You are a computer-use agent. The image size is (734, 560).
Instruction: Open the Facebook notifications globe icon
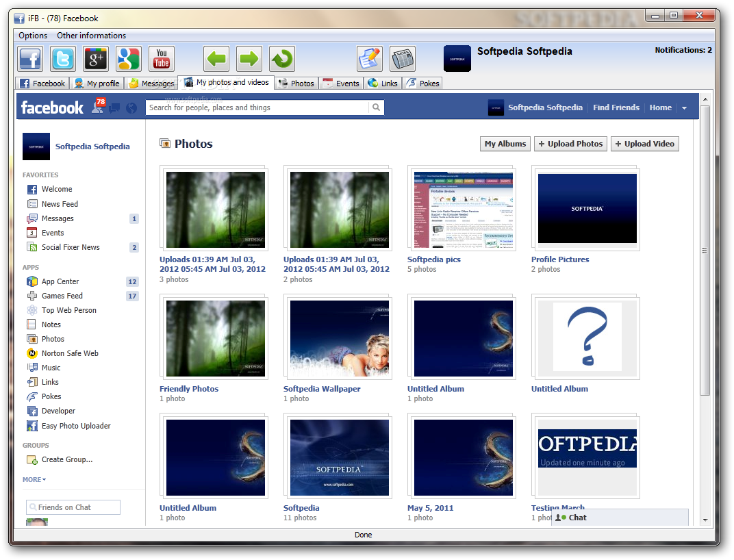(131, 108)
